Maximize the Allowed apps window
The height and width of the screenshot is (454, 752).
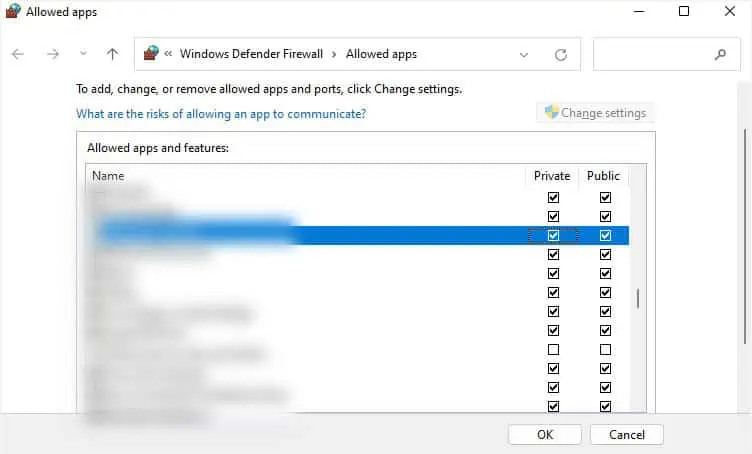tap(684, 12)
